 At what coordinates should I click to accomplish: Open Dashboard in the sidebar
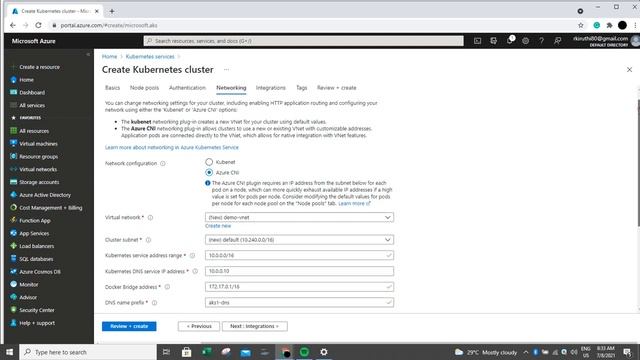(32, 92)
